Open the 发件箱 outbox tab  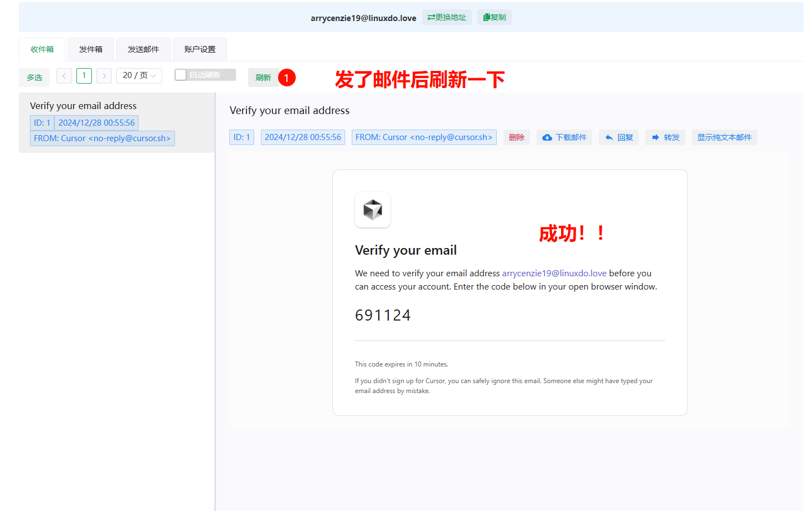point(91,49)
